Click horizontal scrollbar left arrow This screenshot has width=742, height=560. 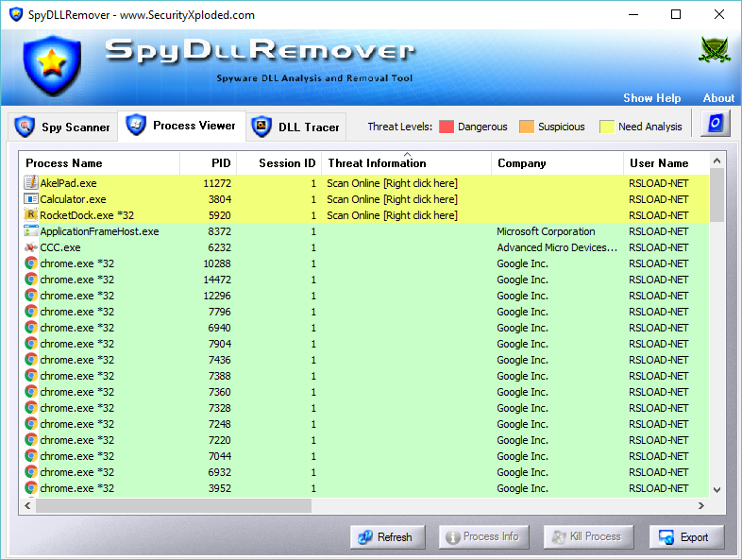27,505
